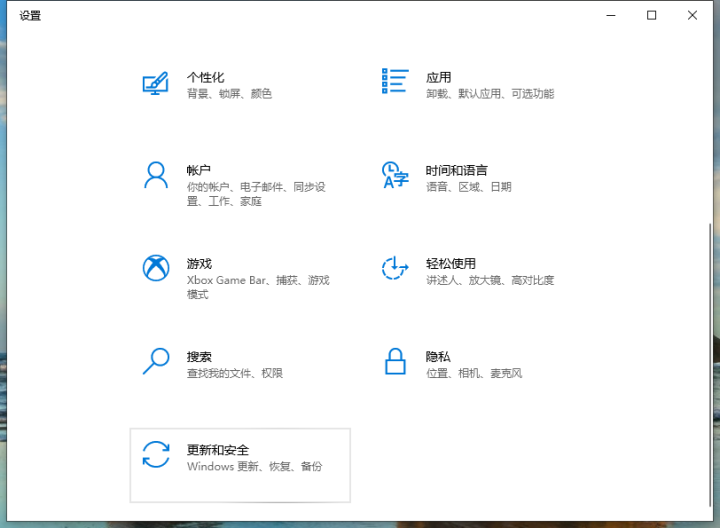
Task: Click description 语音、区域、日期
Action: (x=468, y=187)
